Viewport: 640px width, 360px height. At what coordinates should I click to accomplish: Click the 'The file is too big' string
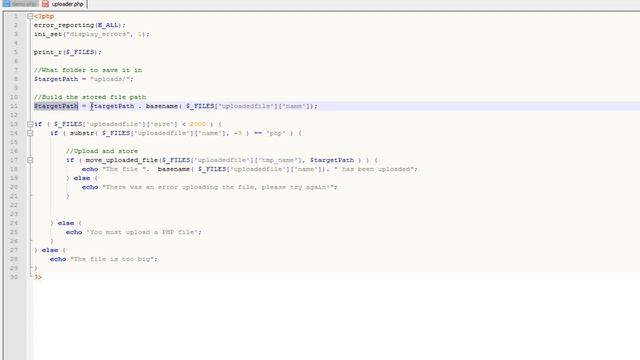pos(112,259)
